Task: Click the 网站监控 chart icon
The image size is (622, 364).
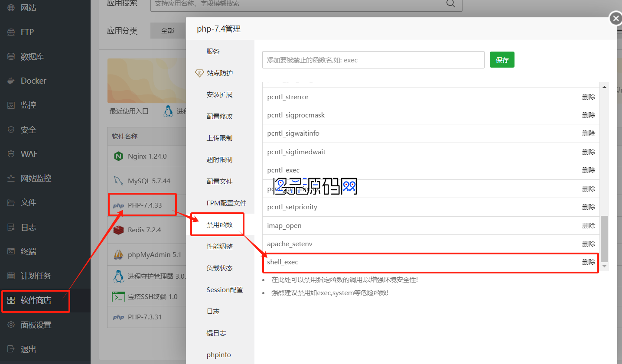Action: click(x=11, y=178)
